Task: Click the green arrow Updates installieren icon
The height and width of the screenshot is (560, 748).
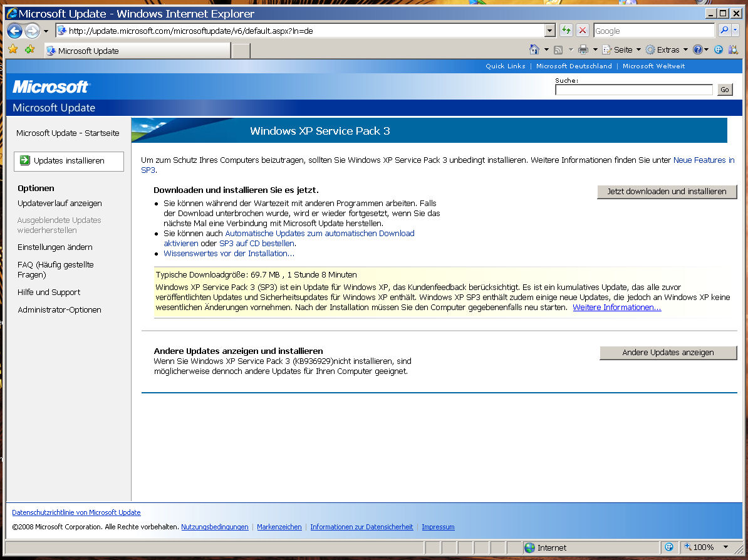Action: click(x=25, y=160)
